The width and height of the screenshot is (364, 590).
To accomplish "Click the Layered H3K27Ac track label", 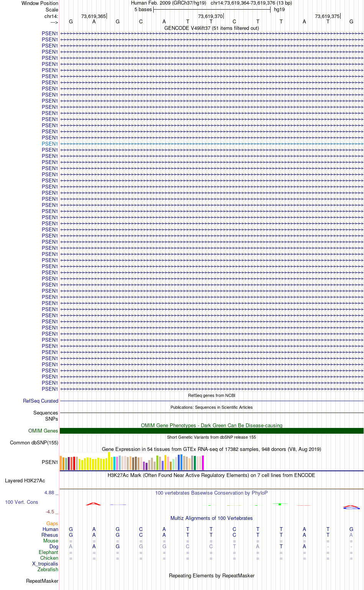I will point(25,481).
